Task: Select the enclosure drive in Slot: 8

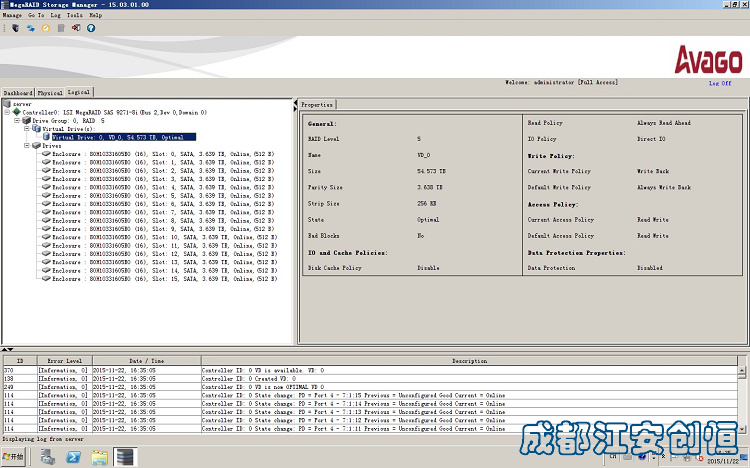Action: pos(163,220)
